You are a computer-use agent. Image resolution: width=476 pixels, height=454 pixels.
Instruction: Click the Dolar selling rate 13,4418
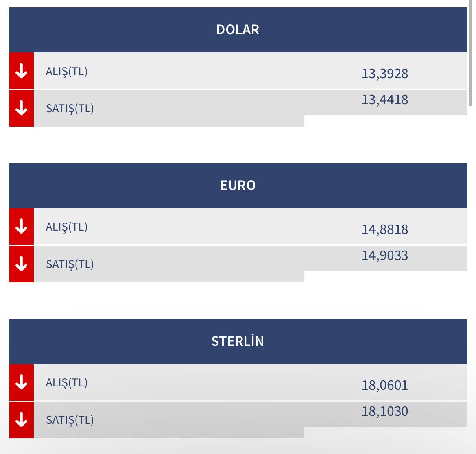pos(384,100)
